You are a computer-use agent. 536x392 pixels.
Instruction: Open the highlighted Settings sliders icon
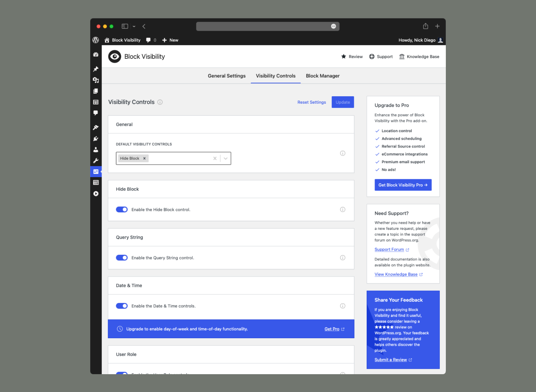click(96, 171)
